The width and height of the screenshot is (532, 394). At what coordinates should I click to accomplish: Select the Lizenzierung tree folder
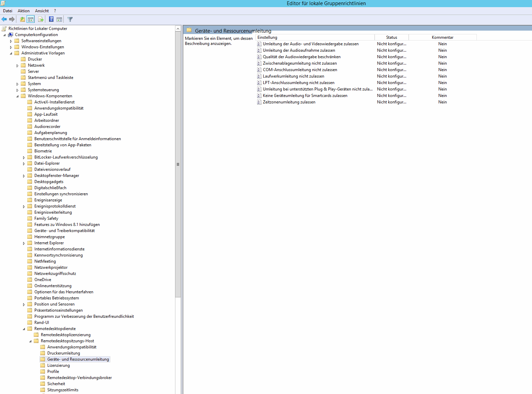click(x=59, y=365)
